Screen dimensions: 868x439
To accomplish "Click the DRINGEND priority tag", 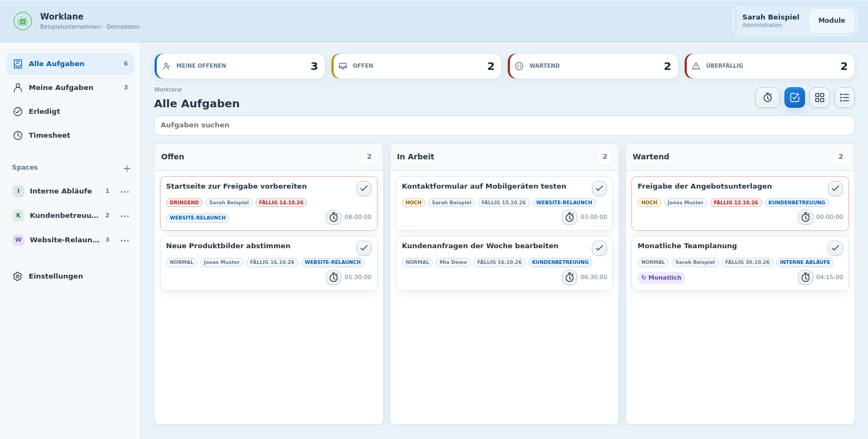I will pyautogui.click(x=184, y=203).
